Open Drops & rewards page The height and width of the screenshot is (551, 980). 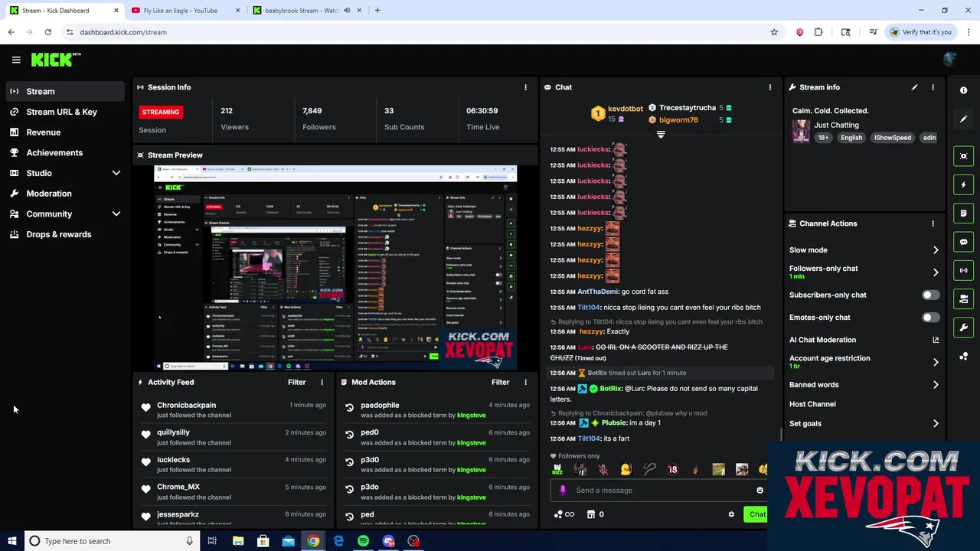64,234
